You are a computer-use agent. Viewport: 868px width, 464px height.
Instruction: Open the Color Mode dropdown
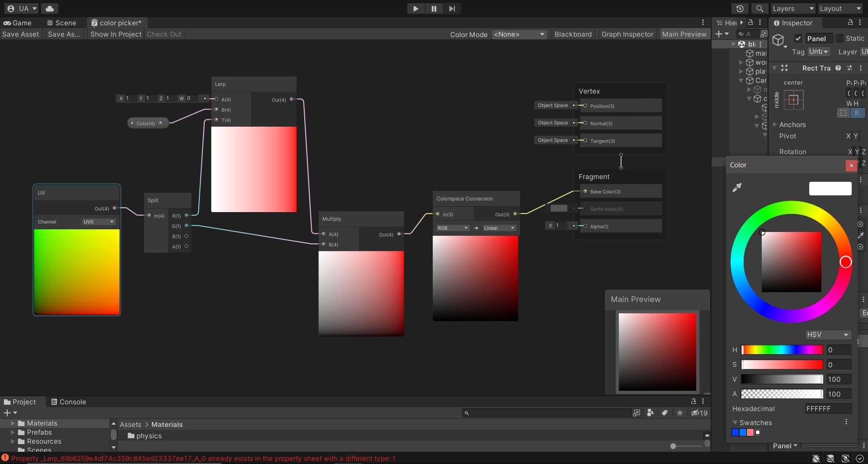(x=519, y=34)
